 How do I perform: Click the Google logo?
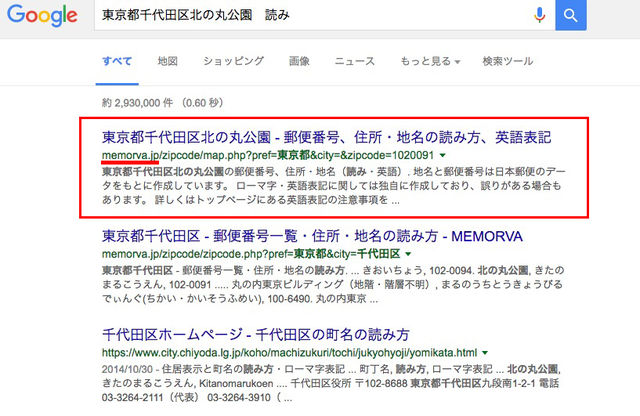[42, 15]
